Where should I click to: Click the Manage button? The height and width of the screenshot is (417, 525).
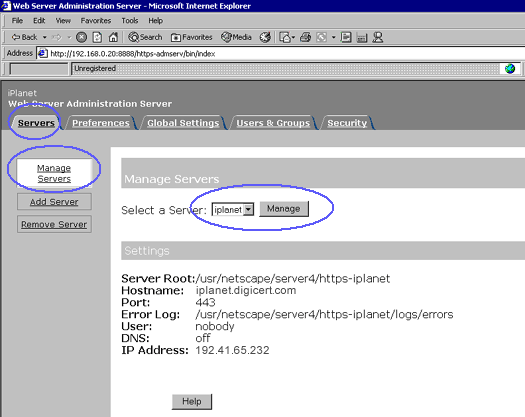click(284, 209)
